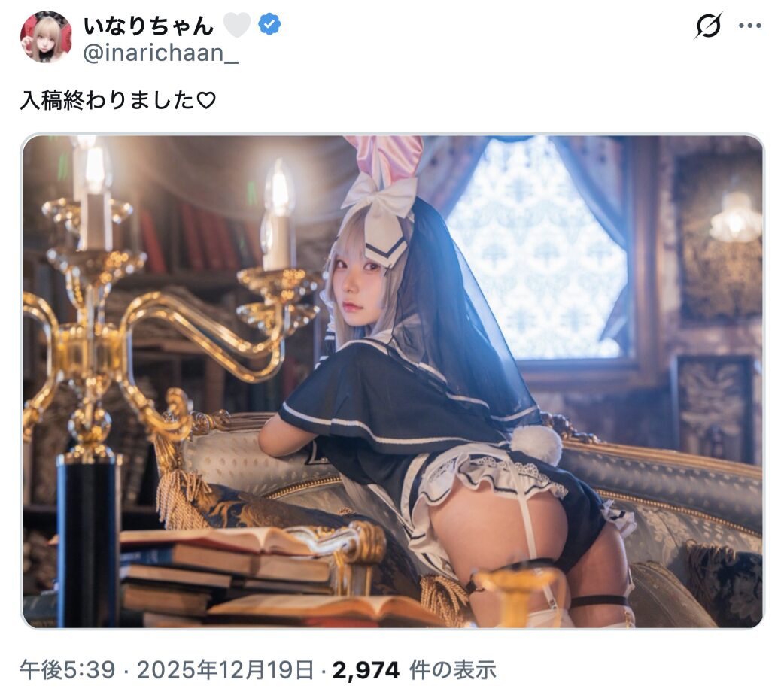
Task: Visit the @inarichaan_ handle link
Action: tap(160, 53)
